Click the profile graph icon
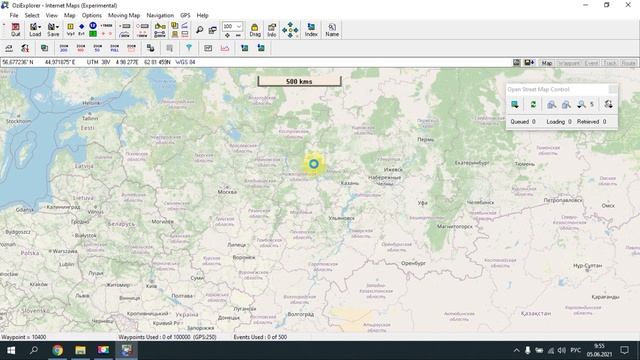Screen dimensions: 640x360 [225, 48]
